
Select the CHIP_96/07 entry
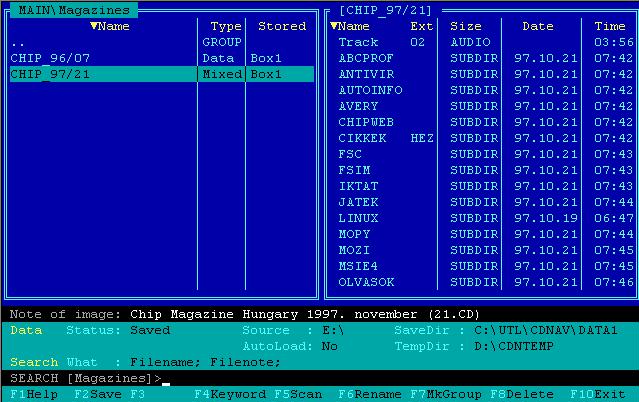coord(162,58)
